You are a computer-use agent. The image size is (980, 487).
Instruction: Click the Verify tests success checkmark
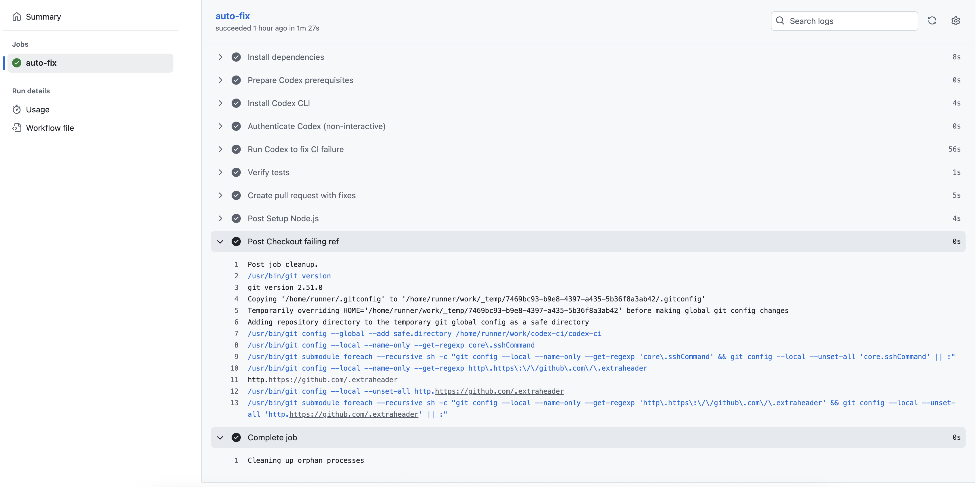tap(236, 172)
